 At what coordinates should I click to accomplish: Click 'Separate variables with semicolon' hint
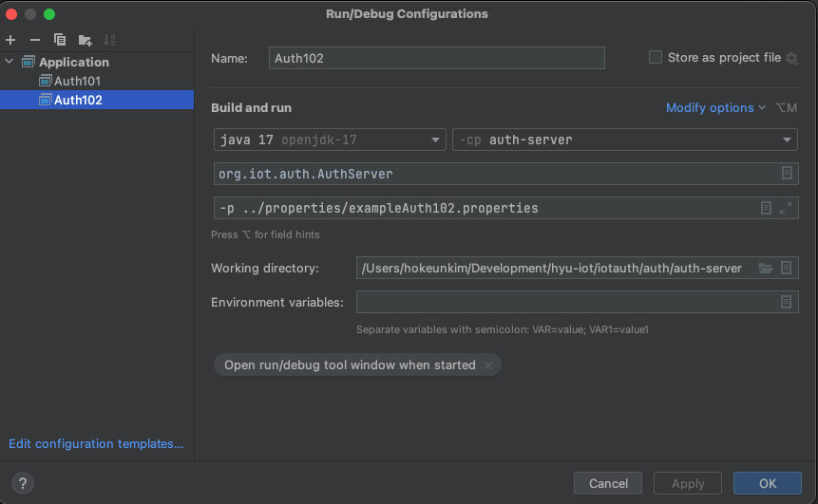pos(503,329)
